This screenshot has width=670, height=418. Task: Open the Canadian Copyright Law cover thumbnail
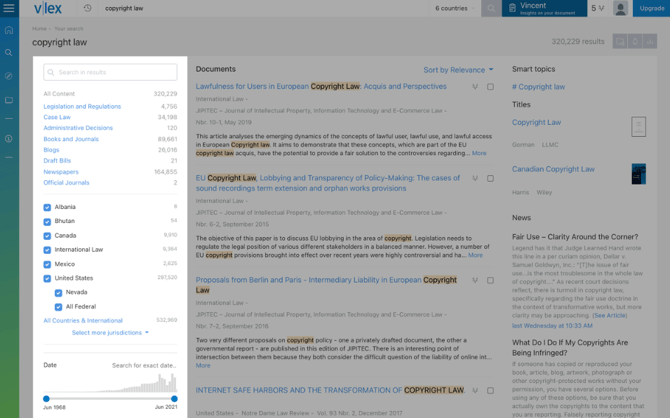coord(638,174)
